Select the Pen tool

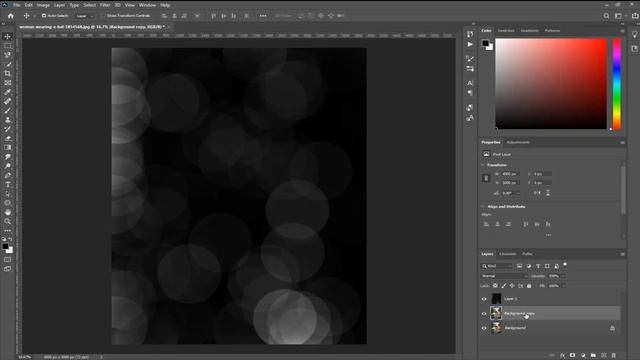tap(7, 176)
